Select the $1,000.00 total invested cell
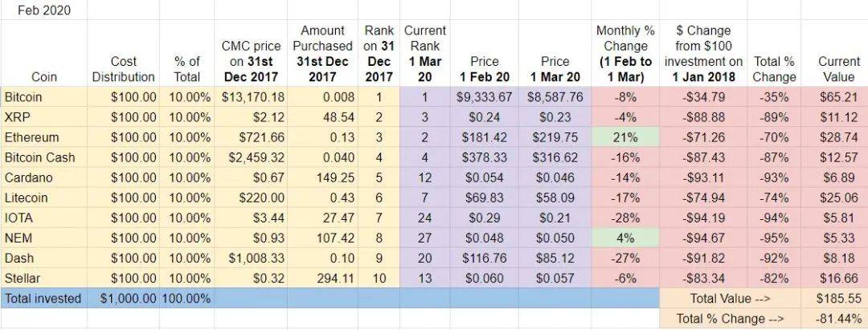Screen dimensions: 868x330 pyautogui.click(x=123, y=298)
